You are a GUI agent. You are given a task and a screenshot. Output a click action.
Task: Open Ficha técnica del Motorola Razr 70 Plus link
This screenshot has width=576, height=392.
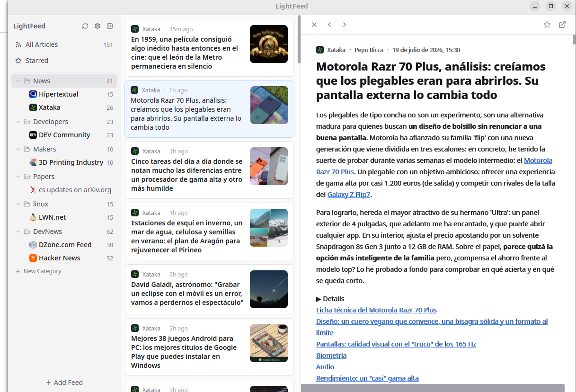click(x=376, y=310)
